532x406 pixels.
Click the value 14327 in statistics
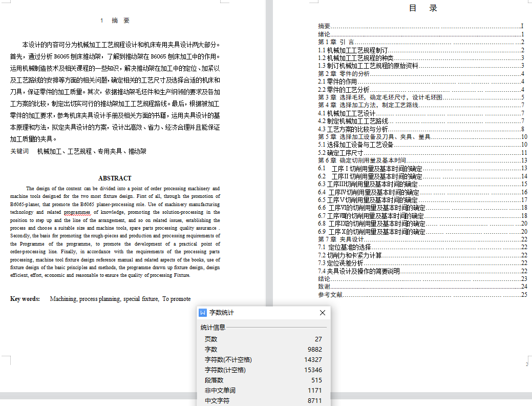click(x=313, y=359)
